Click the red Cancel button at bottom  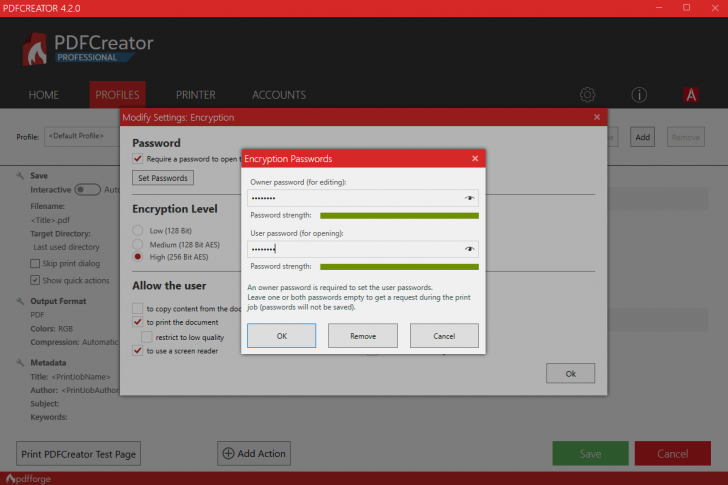(673, 453)
